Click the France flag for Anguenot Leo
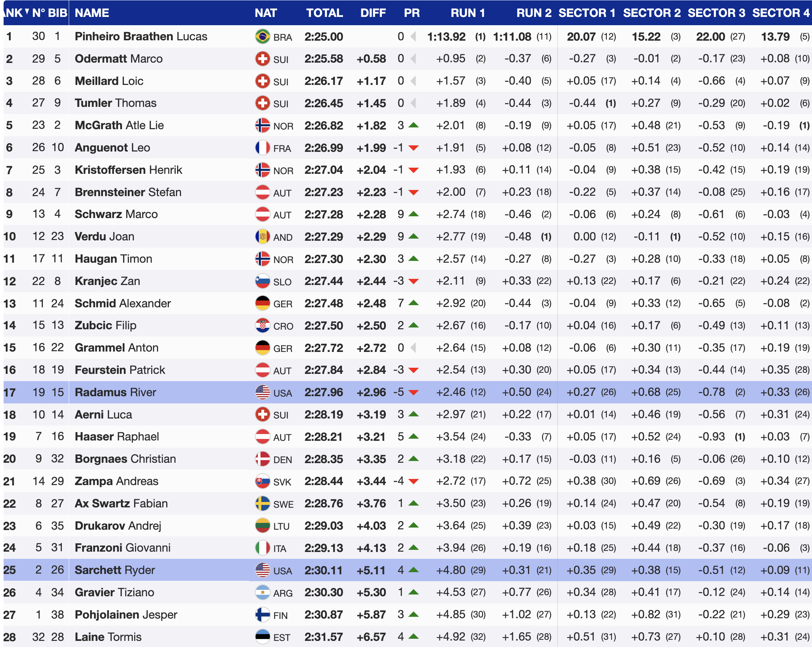The image size is (812, 647). tap(262, 148)
